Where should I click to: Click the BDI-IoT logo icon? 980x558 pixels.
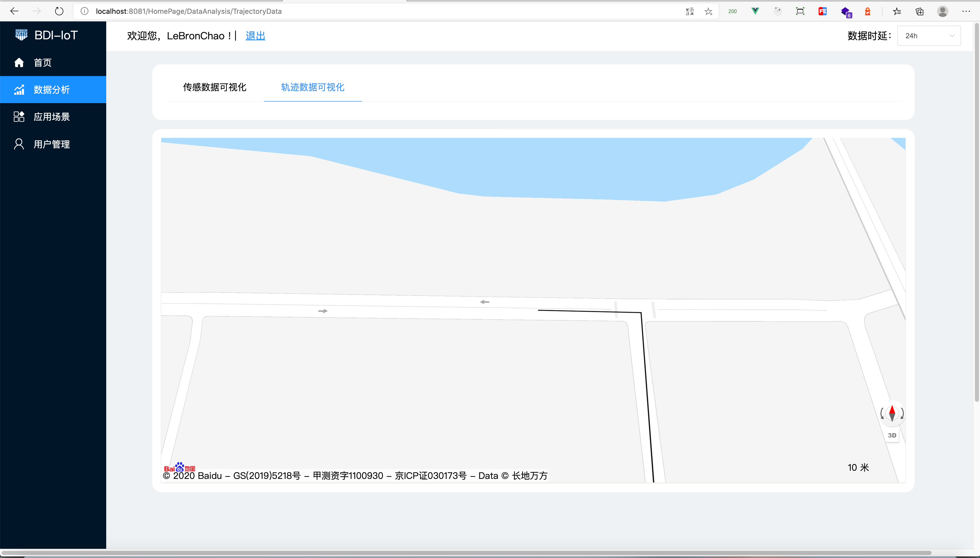(x=21, y=35)
